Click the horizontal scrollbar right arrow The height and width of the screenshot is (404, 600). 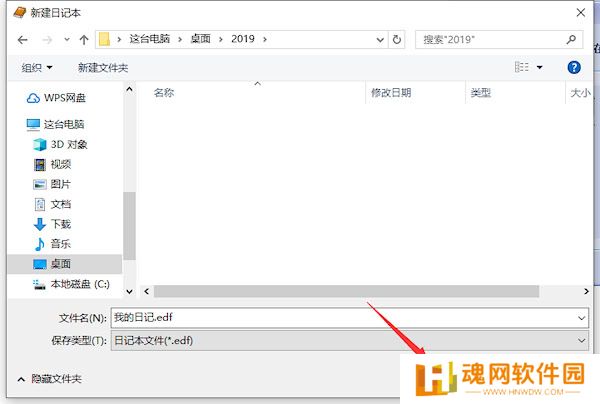pos(586,292)
